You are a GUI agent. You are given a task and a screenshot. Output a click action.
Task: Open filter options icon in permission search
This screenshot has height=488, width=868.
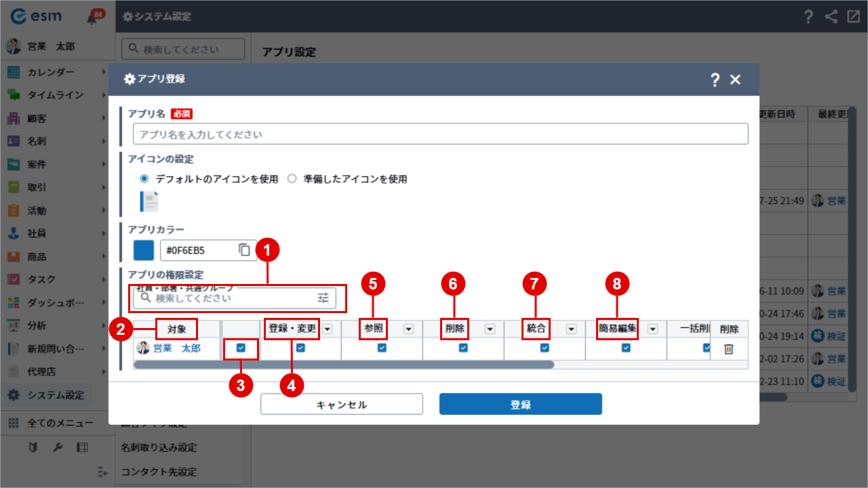(x=323, y=298)
